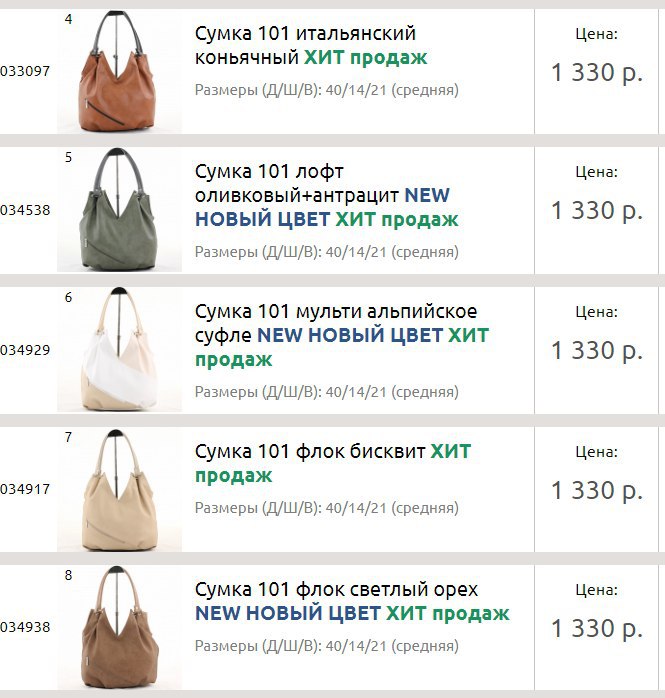This screenshot has width=665, height=698.
Task: Select article number 034917
Action: click(25, 489)
